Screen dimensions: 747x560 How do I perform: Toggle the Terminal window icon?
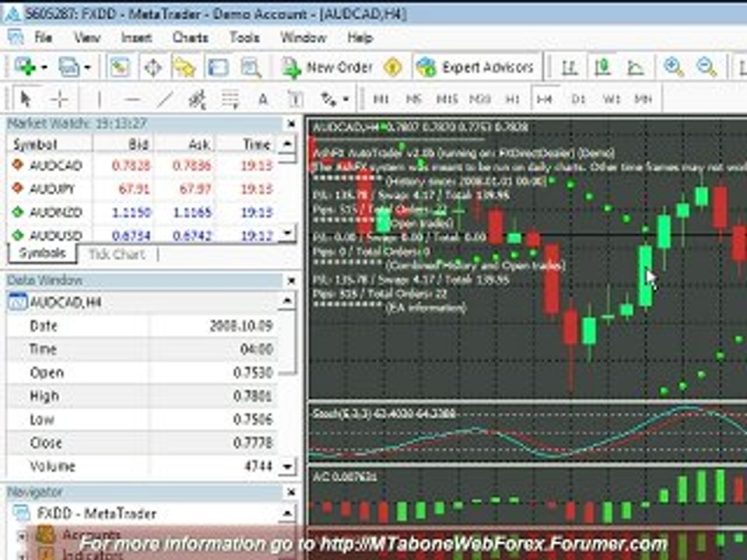pyautogui.click(x=218, y=67)
